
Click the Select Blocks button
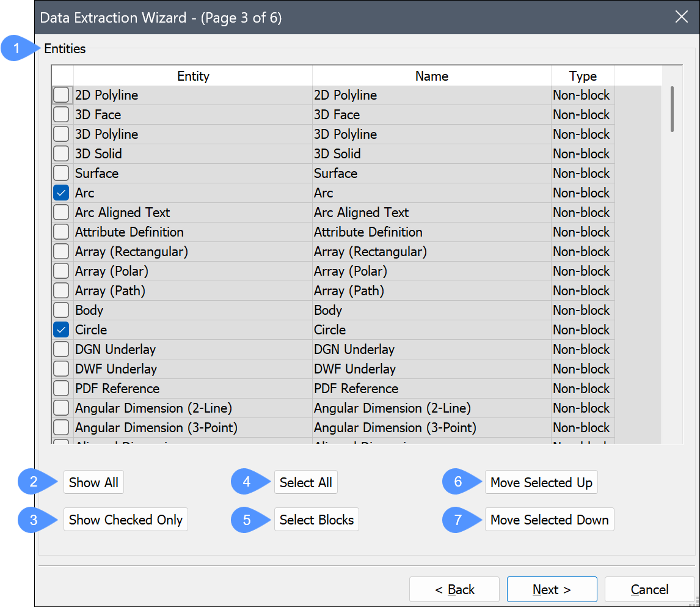[316, 520]
